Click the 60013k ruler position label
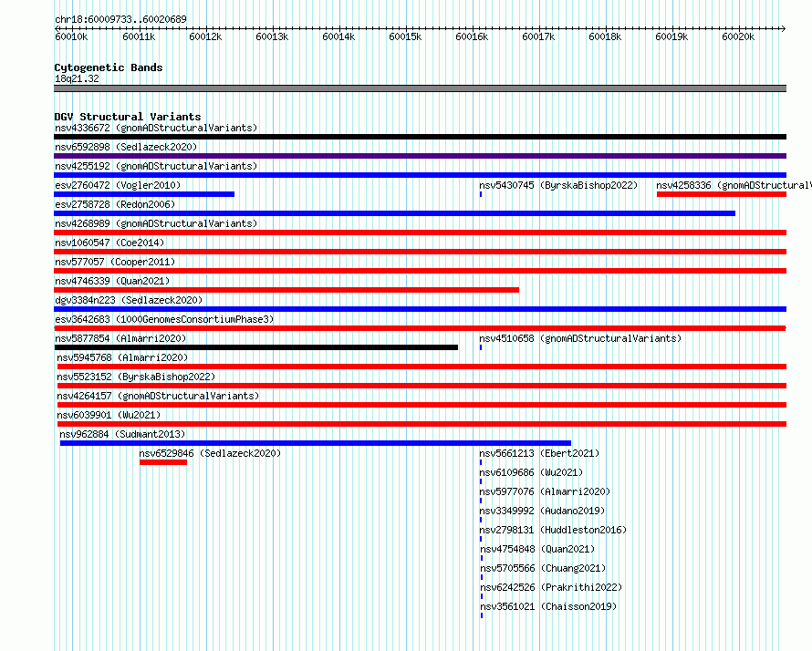This screenshot has height=651, width=812. [272, 36]
